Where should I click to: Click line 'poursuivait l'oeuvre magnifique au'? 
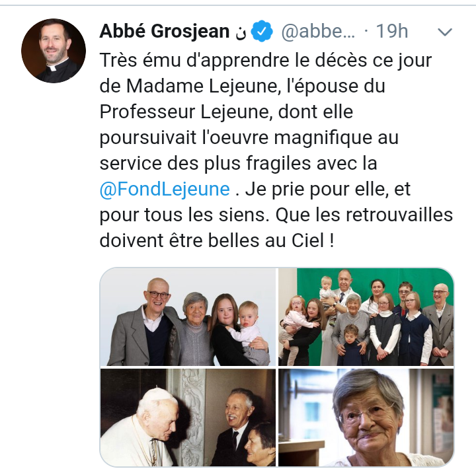click(x=249, y=138)
